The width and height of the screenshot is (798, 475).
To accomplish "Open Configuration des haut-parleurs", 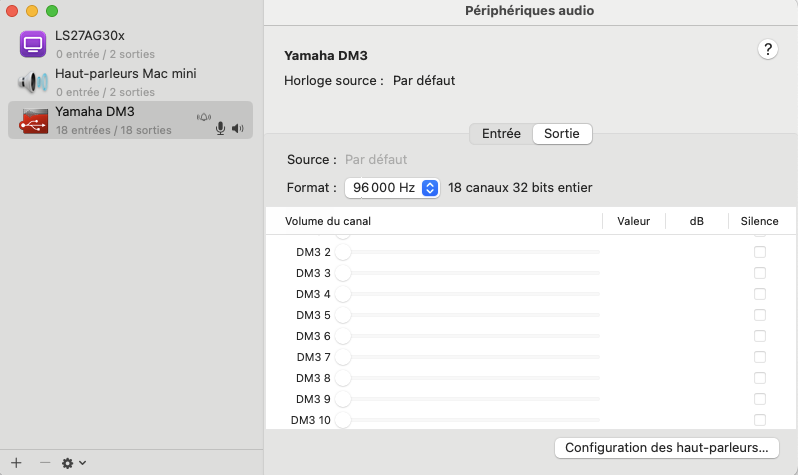I will pyautogui.click(x=666, y=447).
